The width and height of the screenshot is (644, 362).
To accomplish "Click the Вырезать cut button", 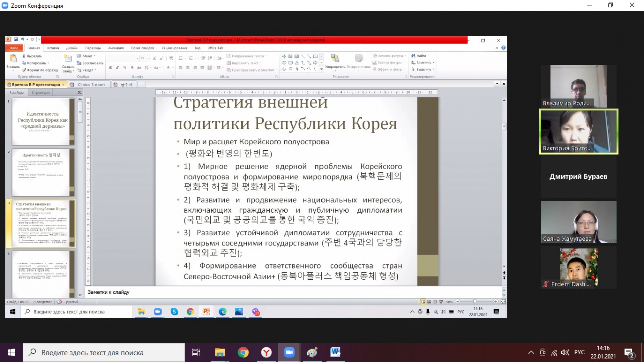I will click(34, 56).
